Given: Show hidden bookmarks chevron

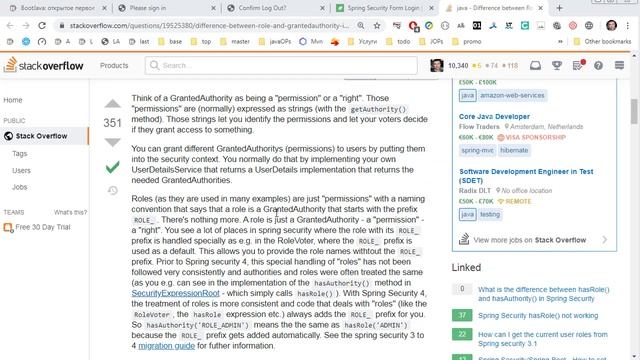Looking at the screenshot, I should [x=560, y=42].
